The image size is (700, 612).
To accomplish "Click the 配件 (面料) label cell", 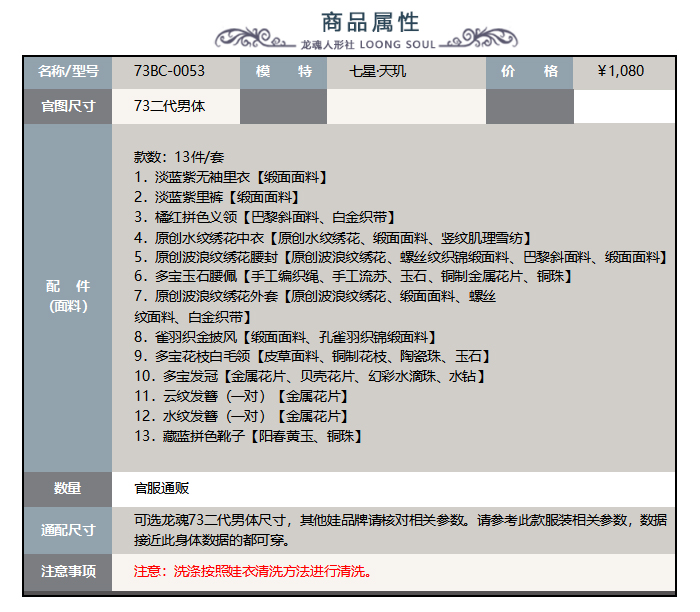I will point(68,297).
